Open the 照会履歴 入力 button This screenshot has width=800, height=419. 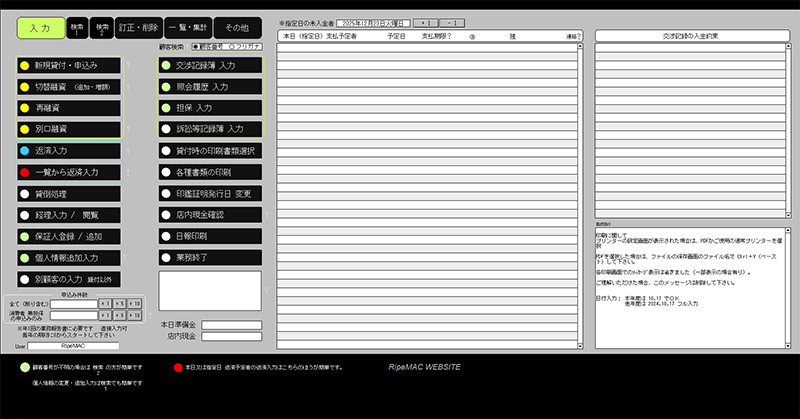tap(210, 87)
